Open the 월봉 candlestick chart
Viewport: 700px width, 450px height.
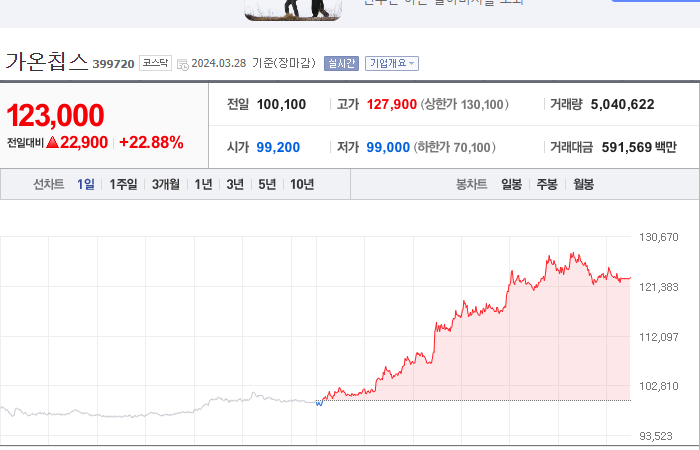click(x=583, y=184)
